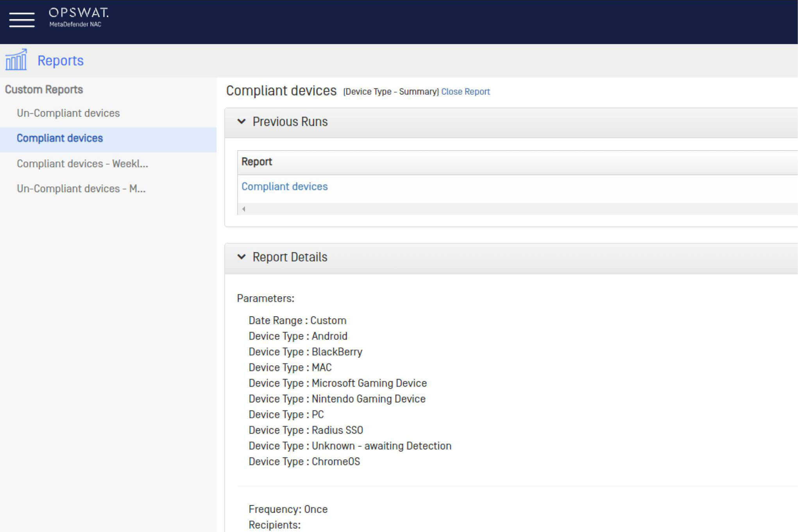Click the Compliant devices report heading

pos(281,91)
